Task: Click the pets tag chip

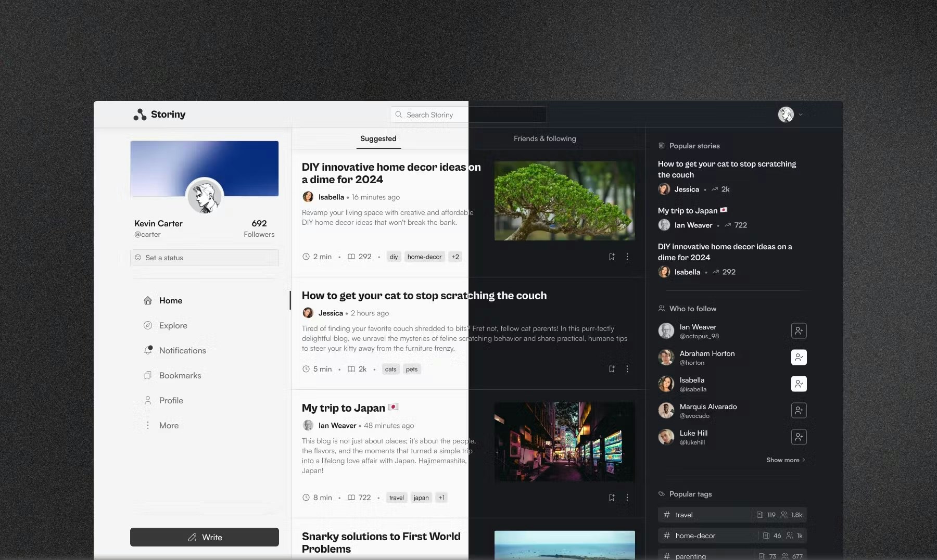Action: pyautogui.click(x=412, y=369)
